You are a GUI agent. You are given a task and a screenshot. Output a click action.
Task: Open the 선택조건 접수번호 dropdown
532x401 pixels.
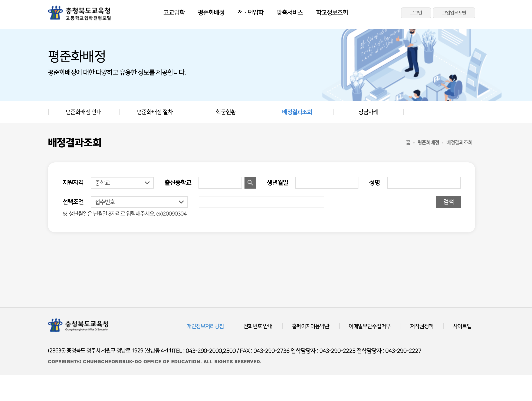click(x=139, y=202)
